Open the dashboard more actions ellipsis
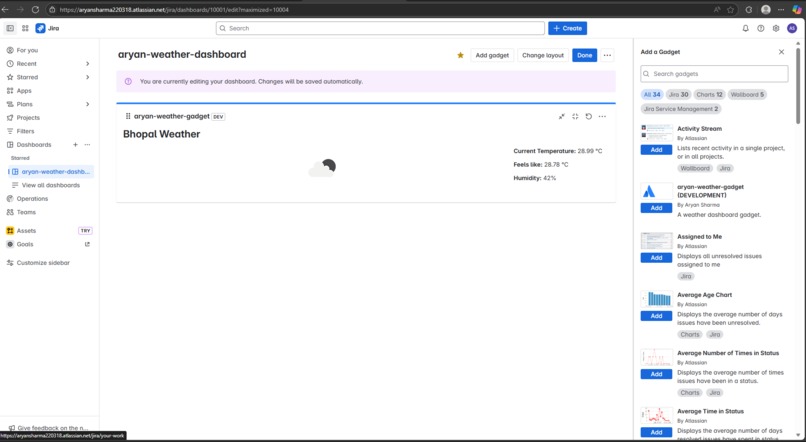 click(x=607, y=55)
